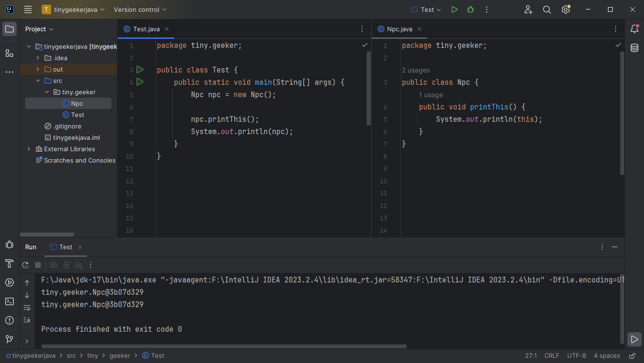Close the Npc.java tab

[x=419, y=29]
